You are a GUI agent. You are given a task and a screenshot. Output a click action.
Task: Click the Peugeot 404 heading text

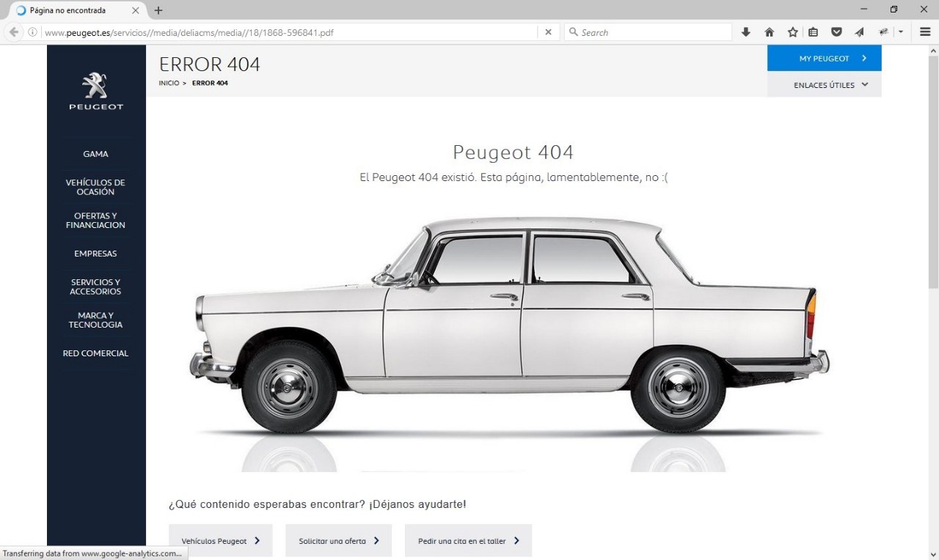coord(513,152)
